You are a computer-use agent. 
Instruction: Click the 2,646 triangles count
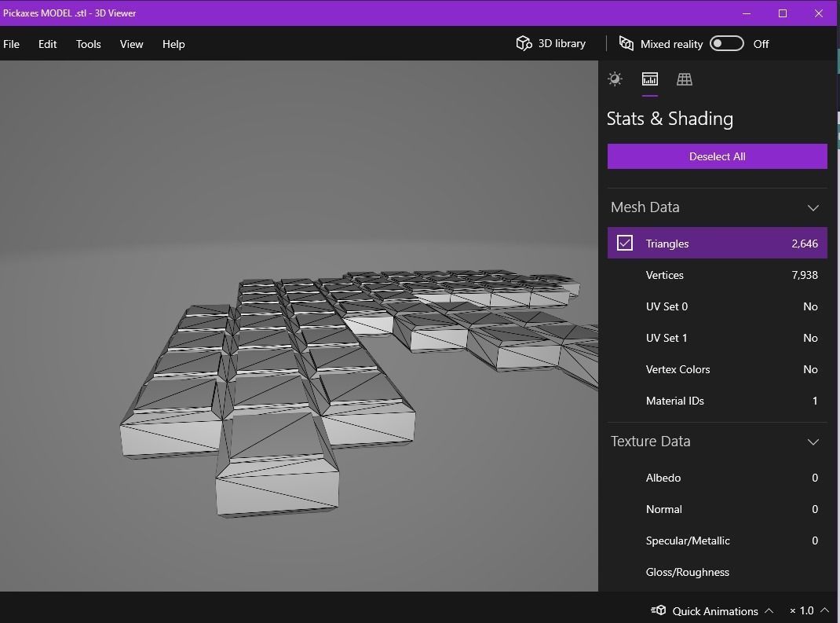pos(805,244)
